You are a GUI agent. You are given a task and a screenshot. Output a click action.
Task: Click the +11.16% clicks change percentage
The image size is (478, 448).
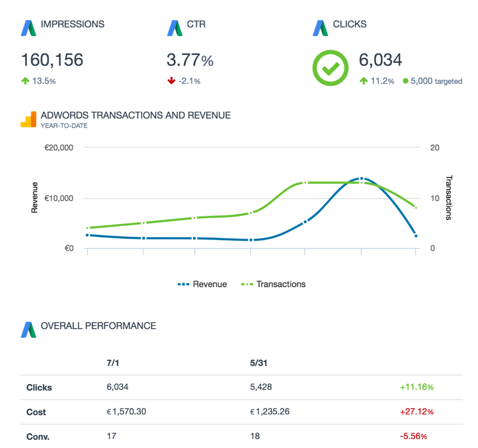[x=416, y=387]
